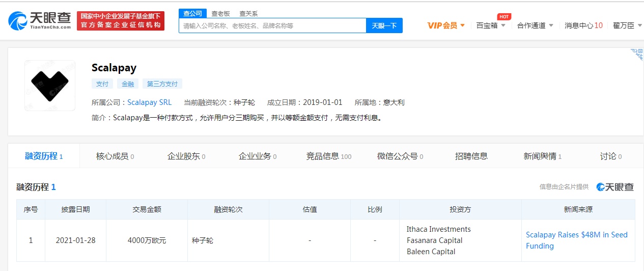Switch to the 竞品信息 tab
The height and width of the screenshot is (271, 644).
pos(329,156)
